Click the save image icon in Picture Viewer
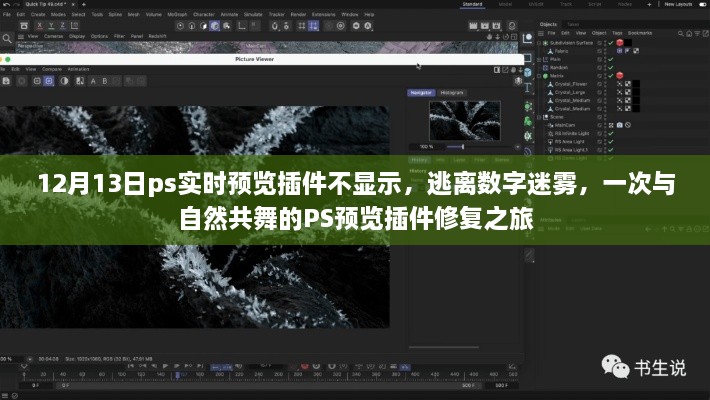This screenshot has width=710, height=400. 6,81
